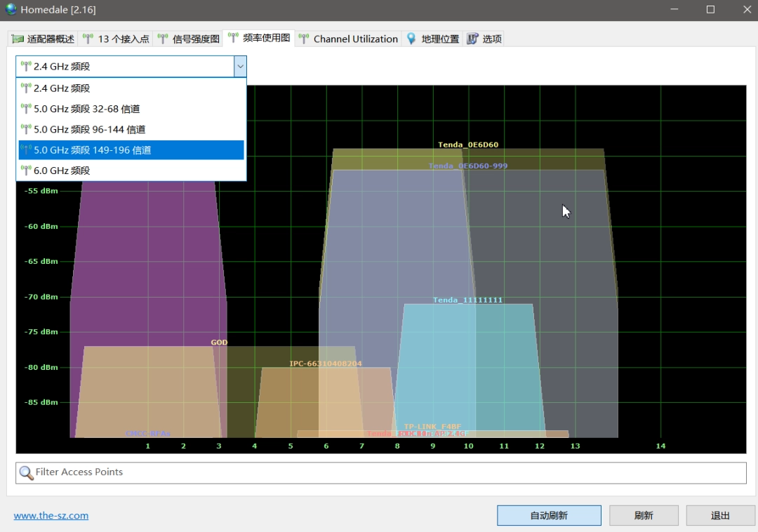
Task: Click the magnifier icon in filter box
Action: point(26,472)
